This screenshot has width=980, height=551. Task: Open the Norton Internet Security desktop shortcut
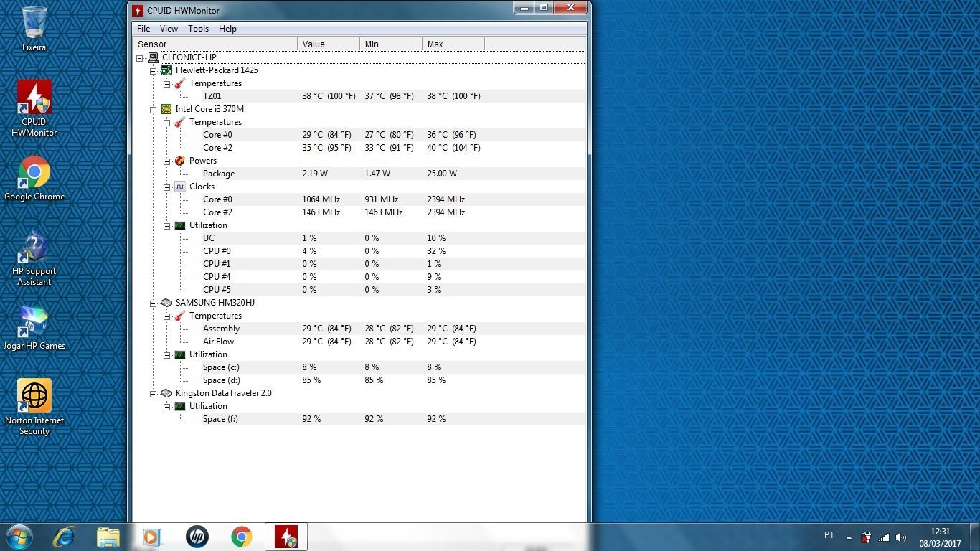(34, 408)
